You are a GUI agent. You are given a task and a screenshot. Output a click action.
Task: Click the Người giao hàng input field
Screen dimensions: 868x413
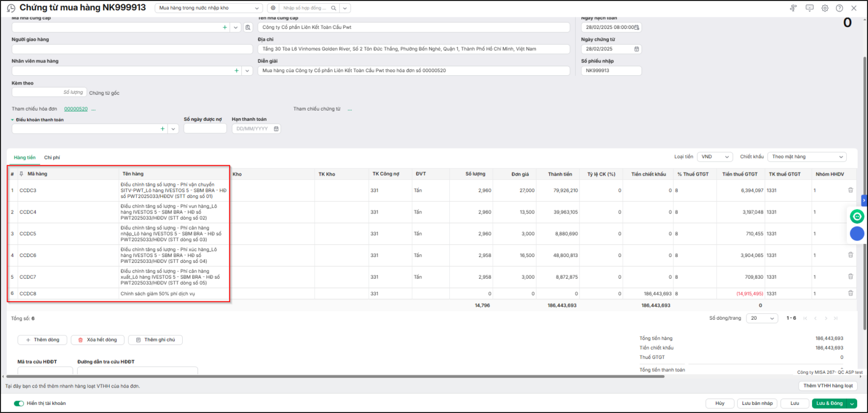[x=132, y=49]
